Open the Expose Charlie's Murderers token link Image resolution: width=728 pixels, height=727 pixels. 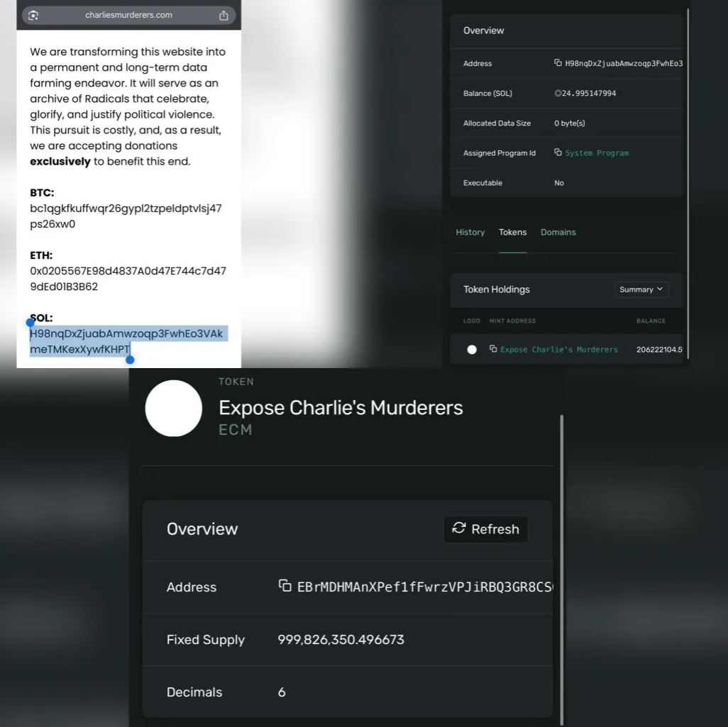[x=559, y=350]
